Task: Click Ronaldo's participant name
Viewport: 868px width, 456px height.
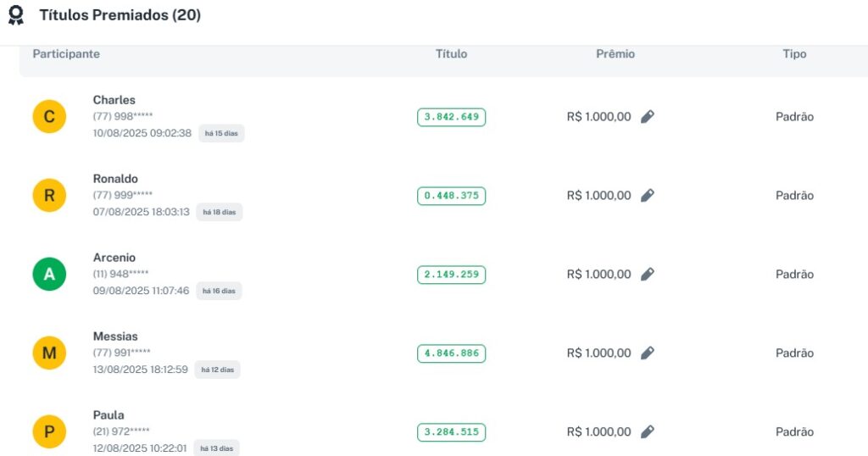Action: 115,179
